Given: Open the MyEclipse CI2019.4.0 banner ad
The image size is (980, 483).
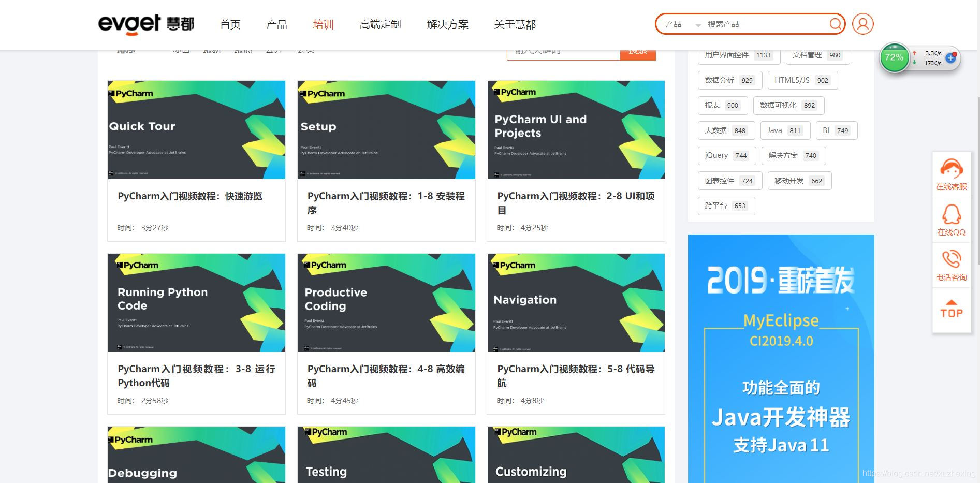Looking at the screenshot, I should (781, 359).
